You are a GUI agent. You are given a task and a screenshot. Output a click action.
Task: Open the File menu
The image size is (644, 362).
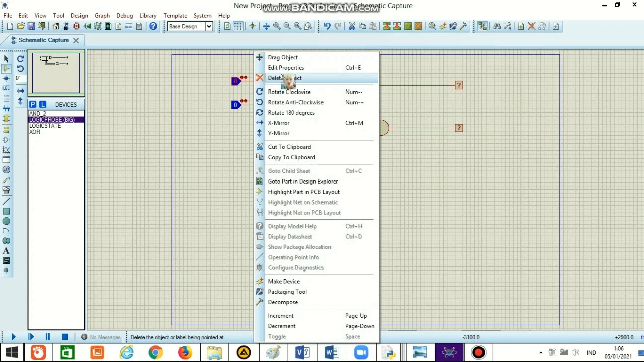point(8,16)
